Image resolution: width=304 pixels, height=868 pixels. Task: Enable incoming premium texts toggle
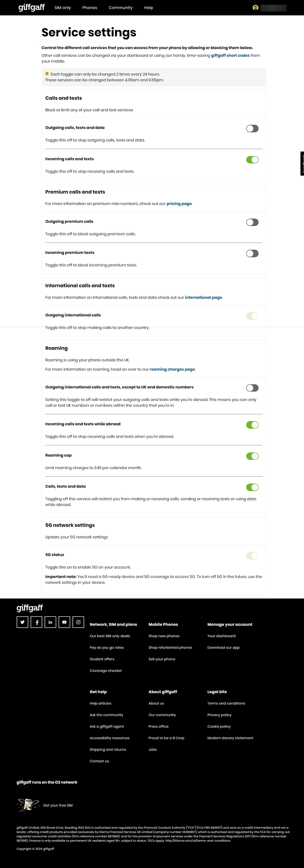[252, 253]
